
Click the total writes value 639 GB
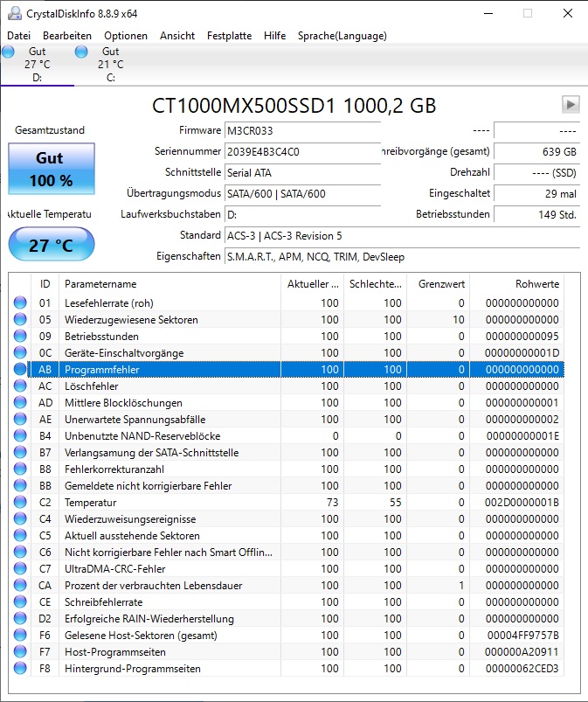[537, 152]
